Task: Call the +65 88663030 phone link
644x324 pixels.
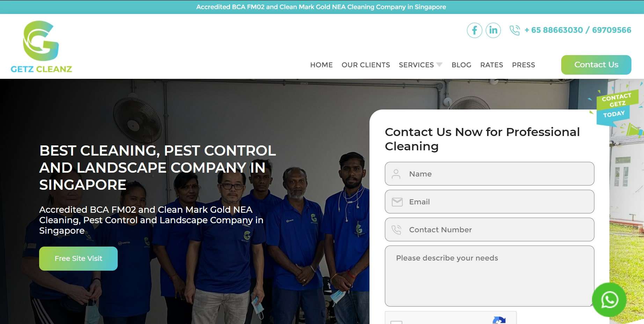Action: [554, 30]
